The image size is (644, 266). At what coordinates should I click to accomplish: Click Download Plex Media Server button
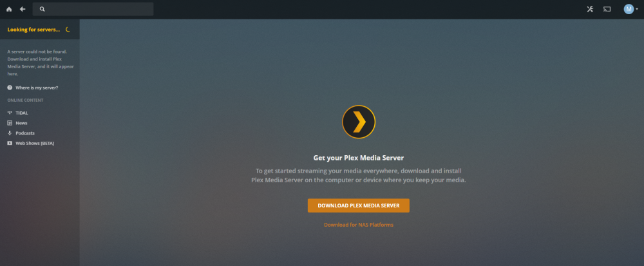pos(359,205)
